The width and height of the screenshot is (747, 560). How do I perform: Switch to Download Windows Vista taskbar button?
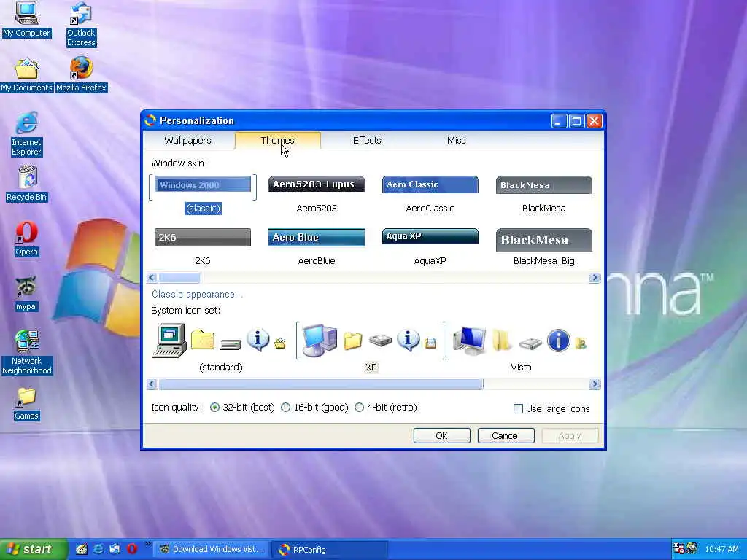pos(212,550)
